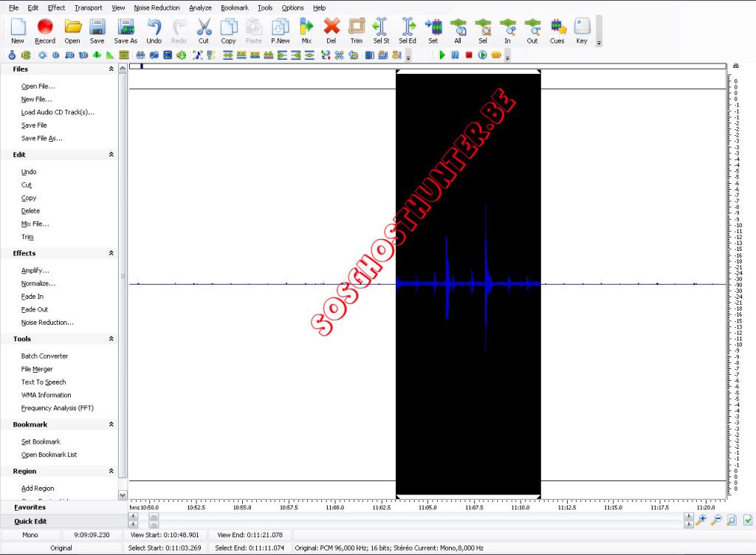This screenshot has height=555, width=756.
Task: Open the Transport menu
Action: (89, 7)
